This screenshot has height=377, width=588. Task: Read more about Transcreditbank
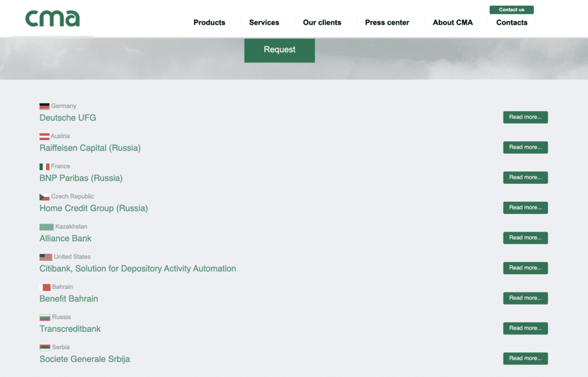525,328
